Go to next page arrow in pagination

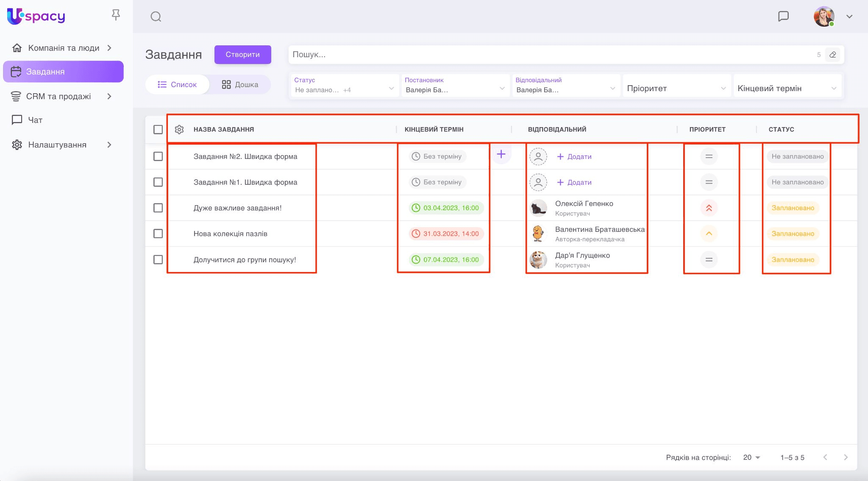click(x=846, y=457)
